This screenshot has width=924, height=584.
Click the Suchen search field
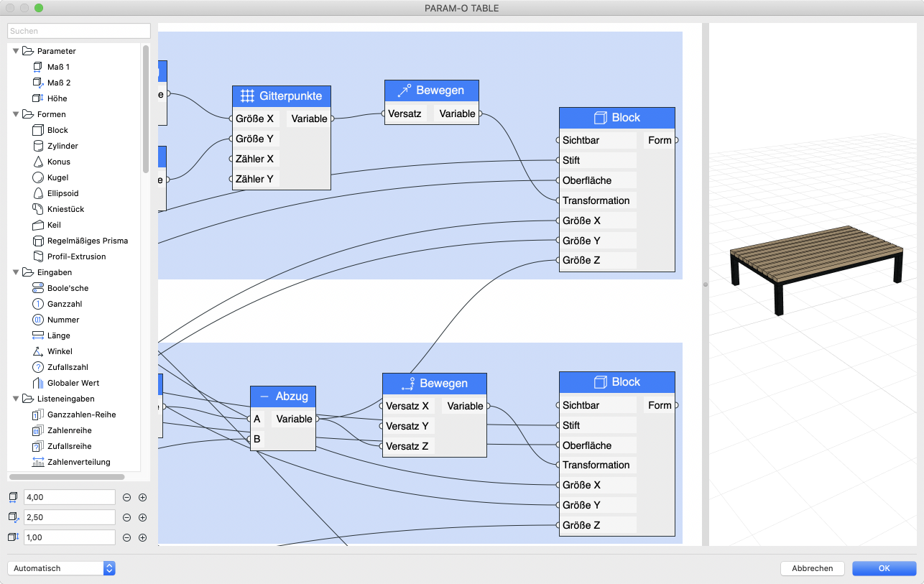78,31
